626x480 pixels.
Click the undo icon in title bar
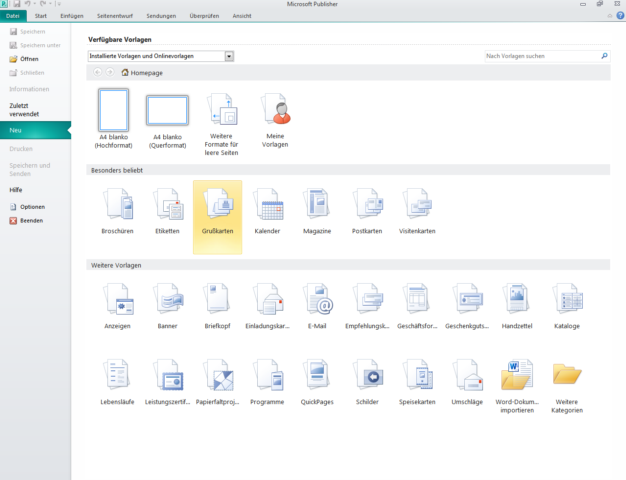pyautogui.click(x=28, y=4)
